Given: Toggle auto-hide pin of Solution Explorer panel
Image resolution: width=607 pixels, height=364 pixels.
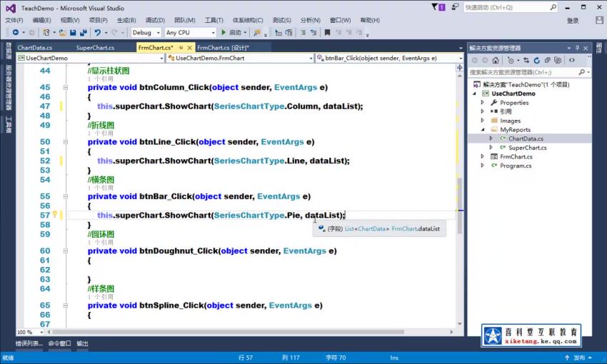Looking at the screenshot, I should tap(578, 48).
